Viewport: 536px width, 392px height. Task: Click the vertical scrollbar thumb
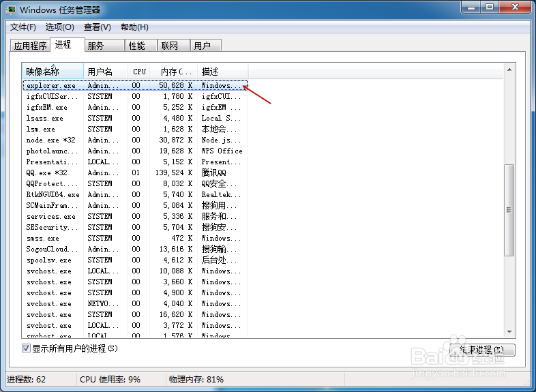509,210
